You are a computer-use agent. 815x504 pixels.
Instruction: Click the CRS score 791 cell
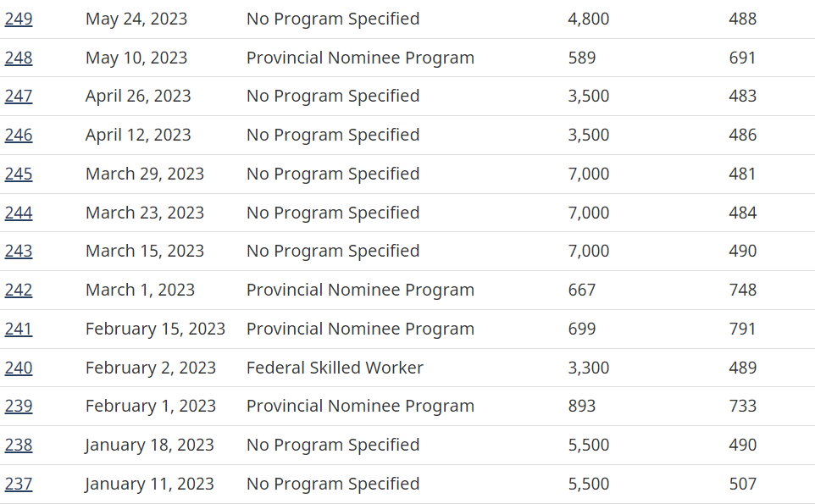(742, 329)
